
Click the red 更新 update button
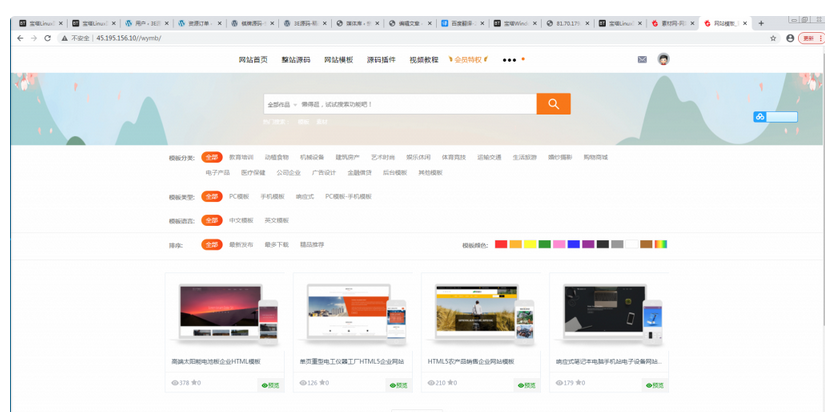click(811, 38)
